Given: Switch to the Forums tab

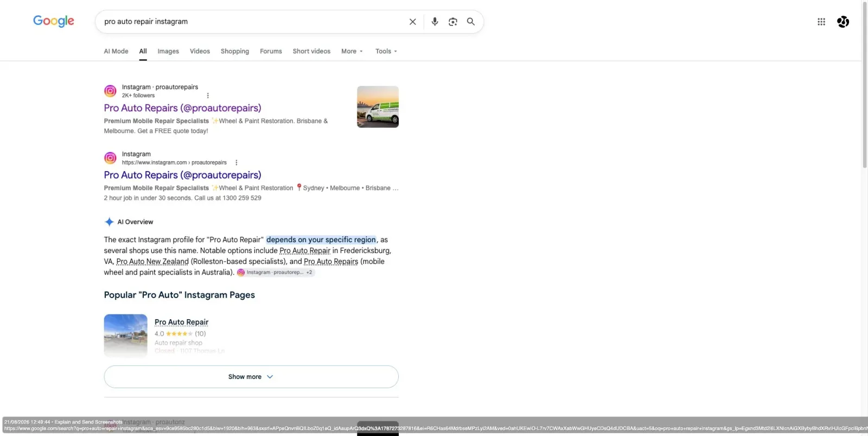Looking at the screenshot, I should (x=271, y=51).
